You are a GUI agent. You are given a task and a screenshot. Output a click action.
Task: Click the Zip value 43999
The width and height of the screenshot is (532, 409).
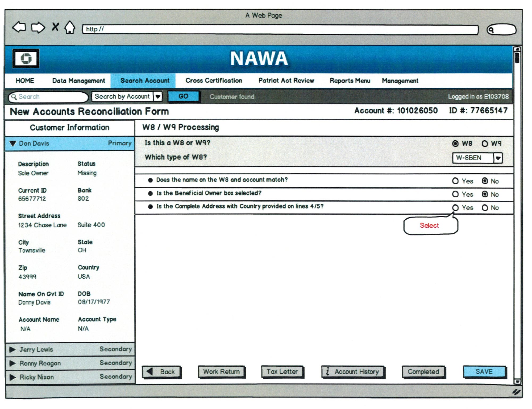[x=27, y=277]
